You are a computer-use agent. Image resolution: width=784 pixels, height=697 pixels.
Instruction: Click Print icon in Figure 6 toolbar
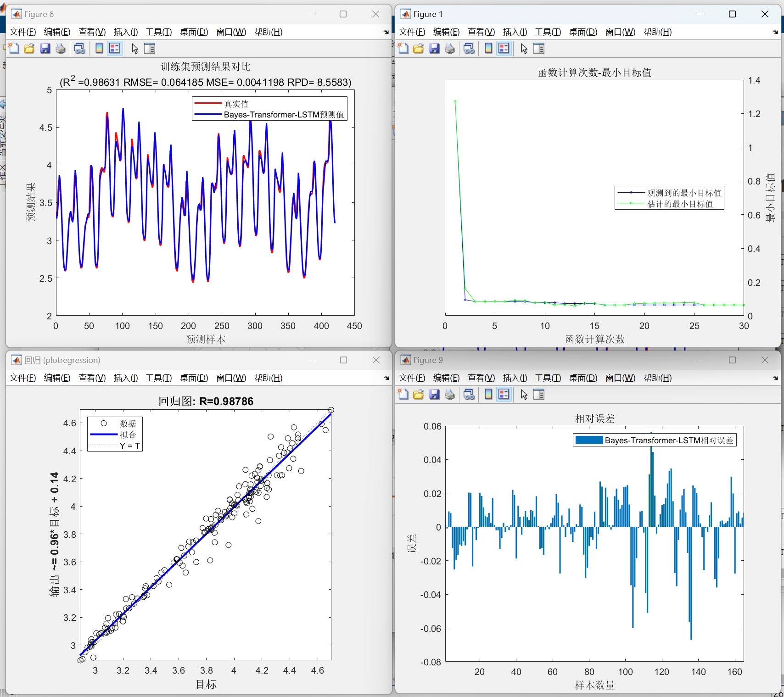61,48
